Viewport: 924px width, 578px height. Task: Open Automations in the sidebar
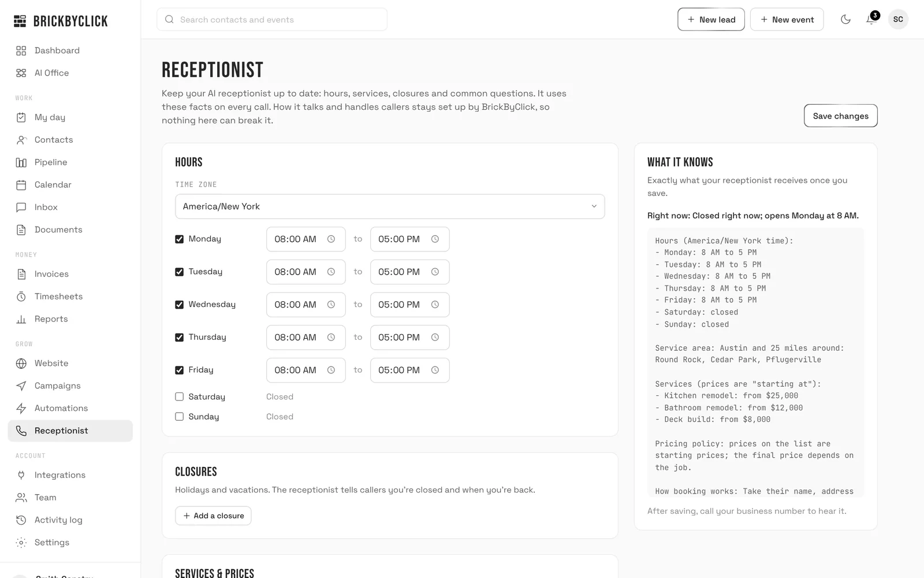click(x=70, y=408)
